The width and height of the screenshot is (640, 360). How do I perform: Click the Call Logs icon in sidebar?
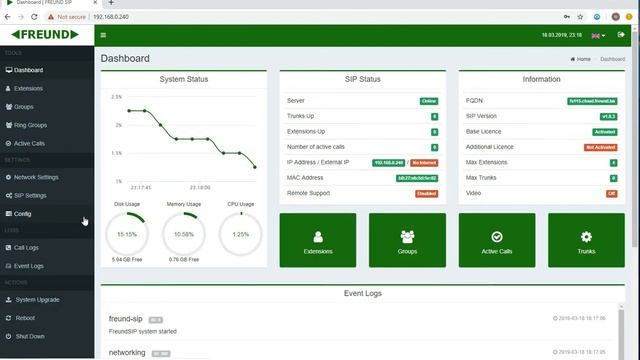(9, 248)
